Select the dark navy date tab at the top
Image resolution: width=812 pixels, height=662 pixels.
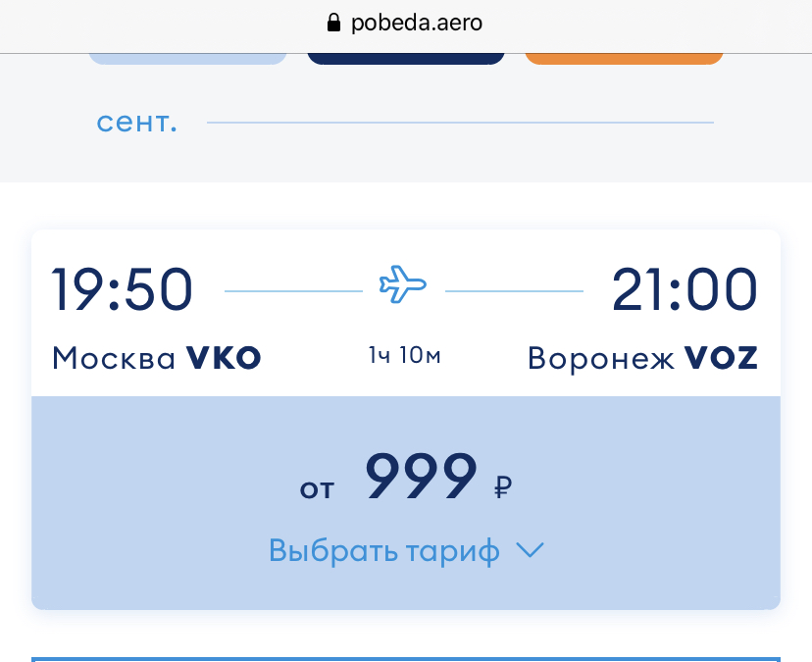(x=406, y=59)
